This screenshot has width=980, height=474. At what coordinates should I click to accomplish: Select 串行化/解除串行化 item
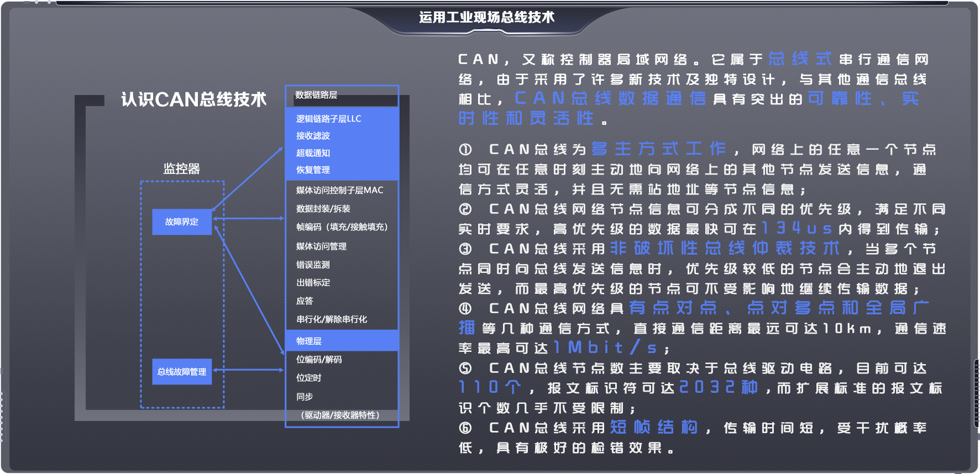[x=331, y=319]
